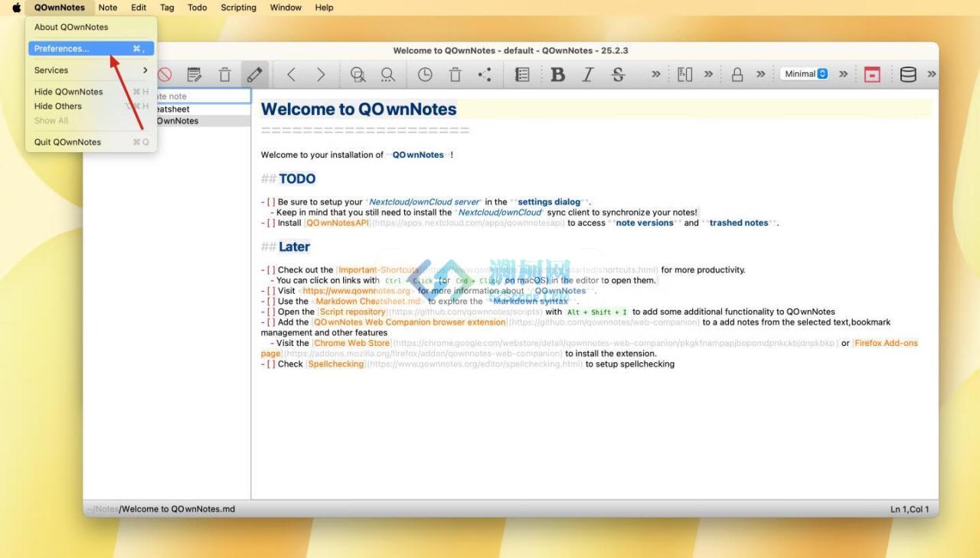
Task: Select Hide Others menu entry
Action: pyautogui.click(x=91, y=106)
